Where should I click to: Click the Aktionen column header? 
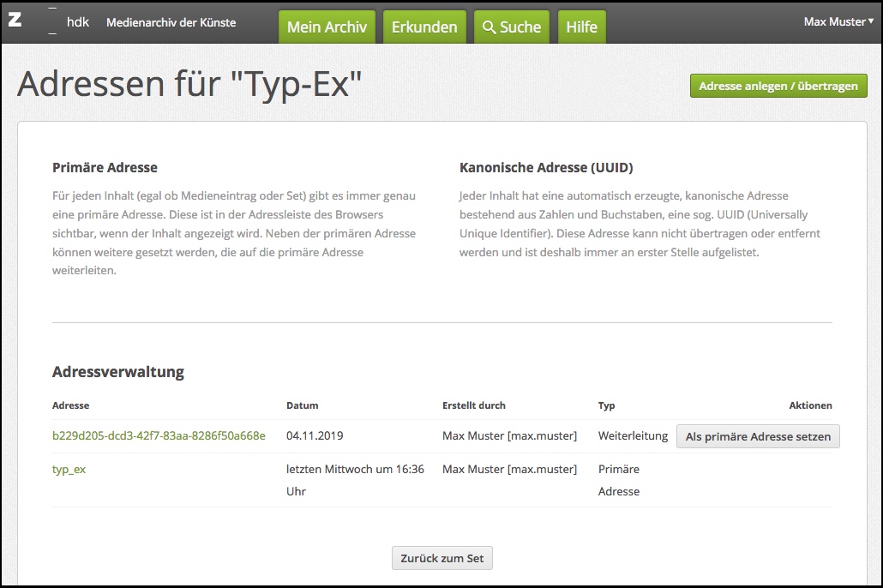[x=810, y=405]
